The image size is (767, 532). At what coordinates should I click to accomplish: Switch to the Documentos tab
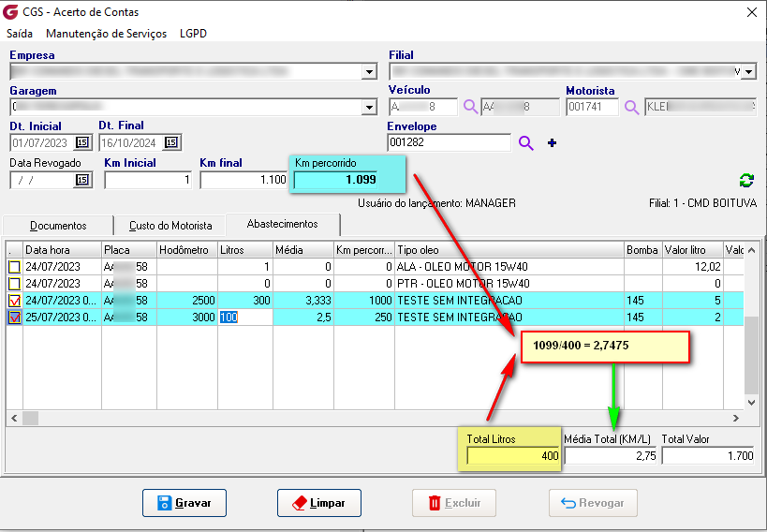58,225
